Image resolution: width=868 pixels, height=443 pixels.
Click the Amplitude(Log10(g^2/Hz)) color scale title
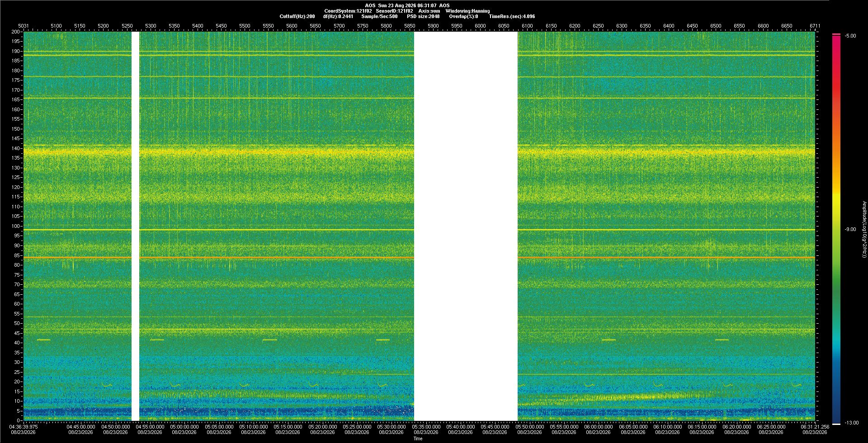point(864,229)
